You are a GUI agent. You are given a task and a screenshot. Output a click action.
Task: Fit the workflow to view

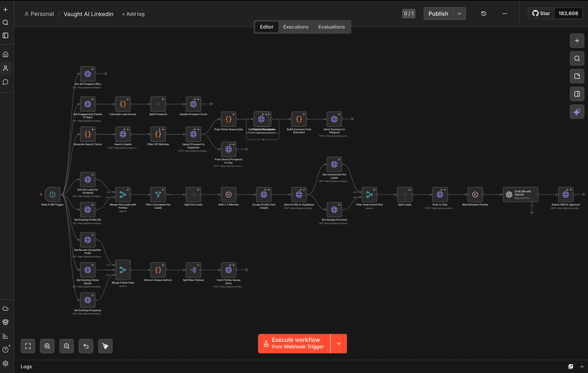click(x=28, y=346)
